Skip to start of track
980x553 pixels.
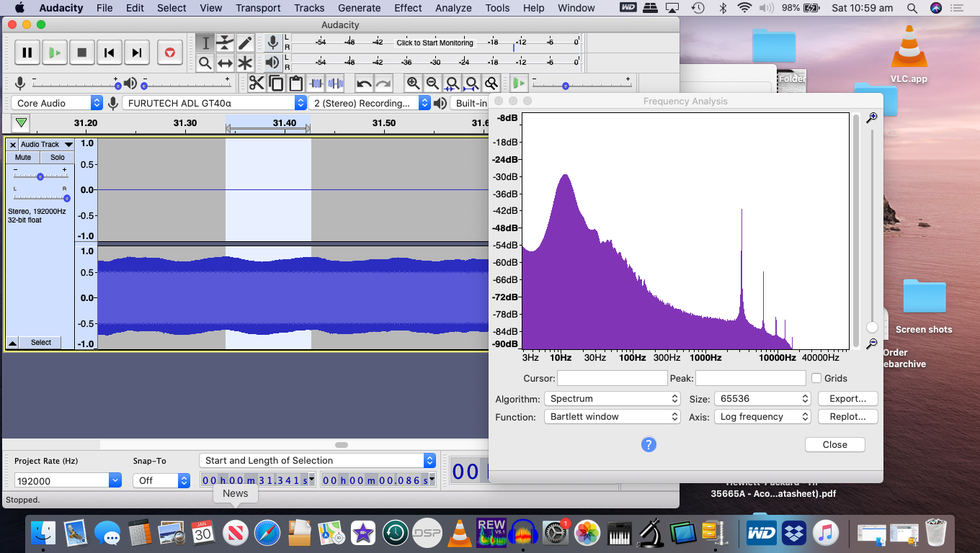coord(109,53)
